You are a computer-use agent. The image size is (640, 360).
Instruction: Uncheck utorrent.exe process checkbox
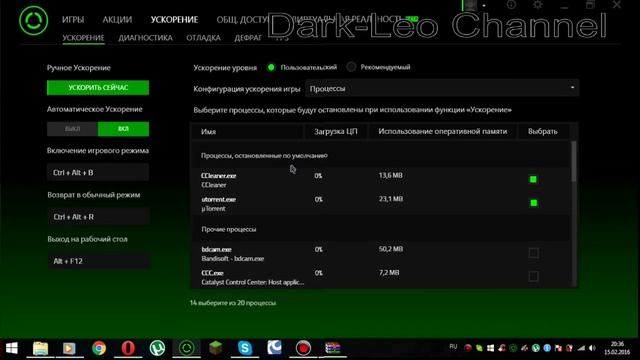(x=533, y=203)
